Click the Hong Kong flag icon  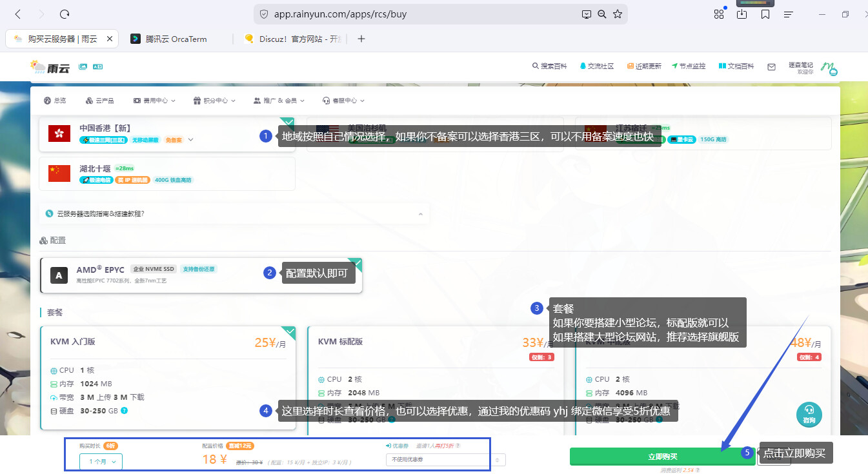coord(59,133)
